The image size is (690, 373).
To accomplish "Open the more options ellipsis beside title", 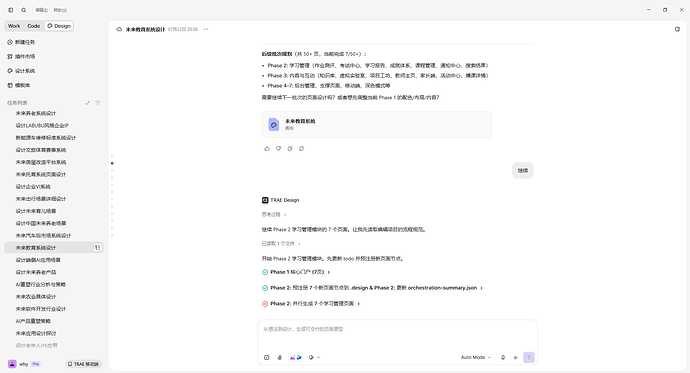I will 206,29.
